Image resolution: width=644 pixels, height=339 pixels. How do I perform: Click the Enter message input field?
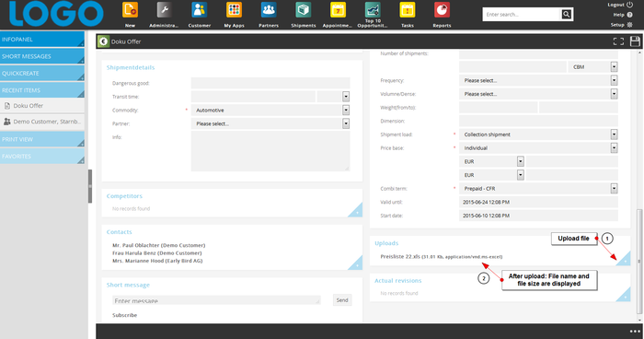pos(216,300)
